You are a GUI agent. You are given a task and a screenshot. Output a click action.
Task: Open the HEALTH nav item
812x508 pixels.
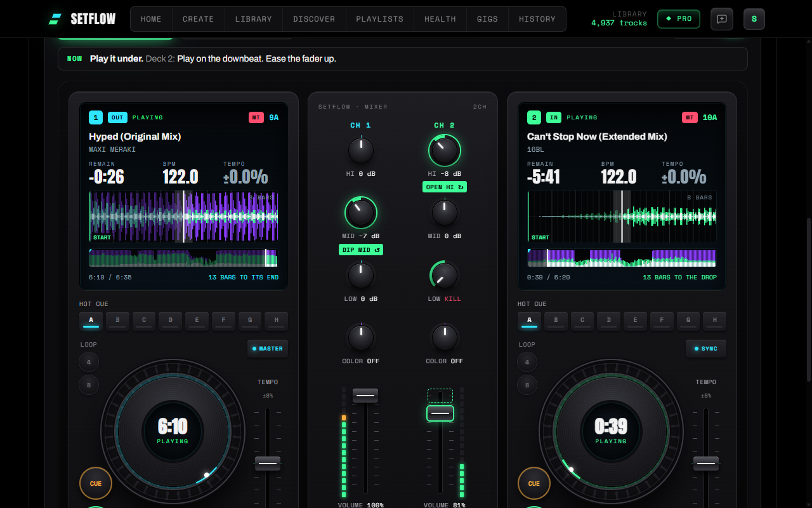pyautogui.click(x=440, y=19)
